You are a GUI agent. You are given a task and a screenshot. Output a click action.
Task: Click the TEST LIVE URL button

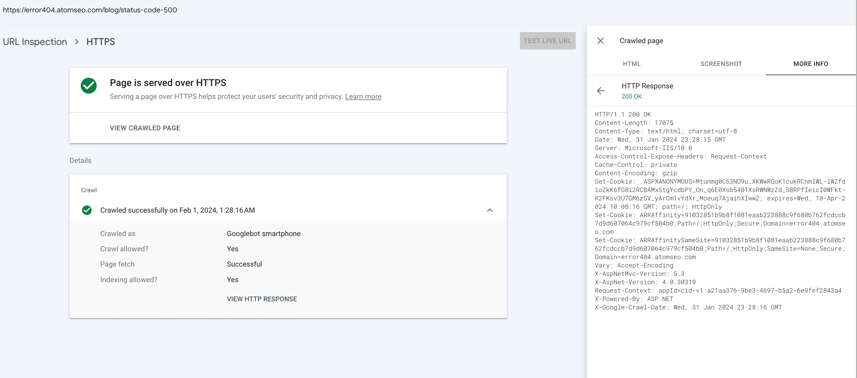(548, 41)
